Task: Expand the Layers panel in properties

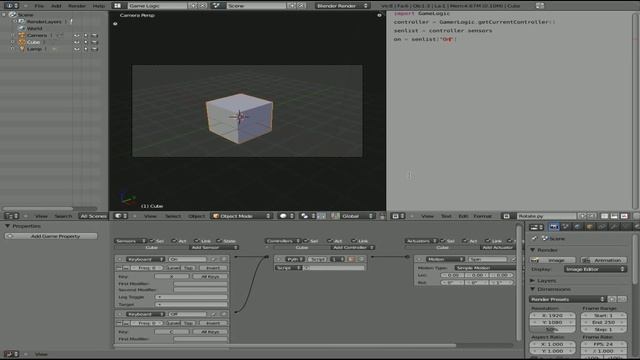Action: click(532, 280)
